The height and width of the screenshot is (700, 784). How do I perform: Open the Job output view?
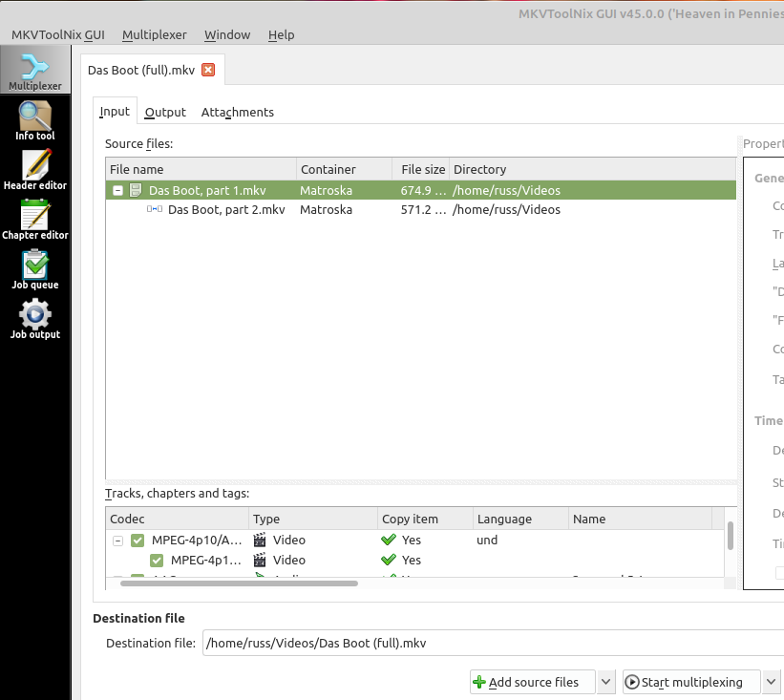pyautogui.click(x=35, y=320)
